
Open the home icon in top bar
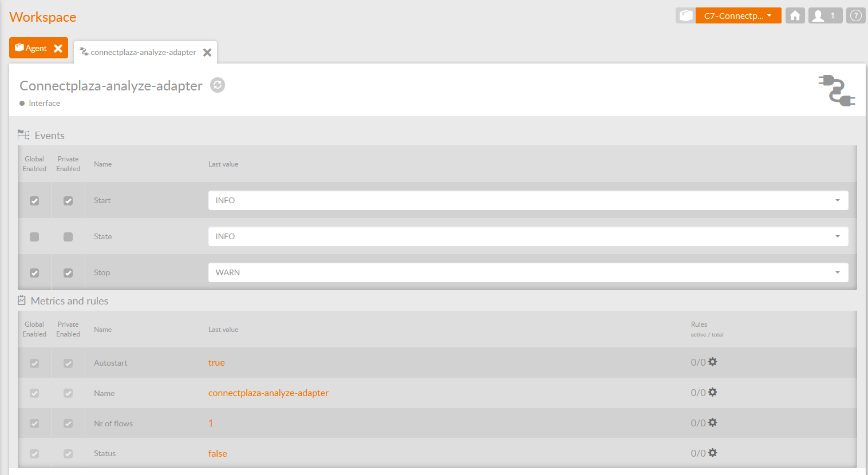point(795,16)
